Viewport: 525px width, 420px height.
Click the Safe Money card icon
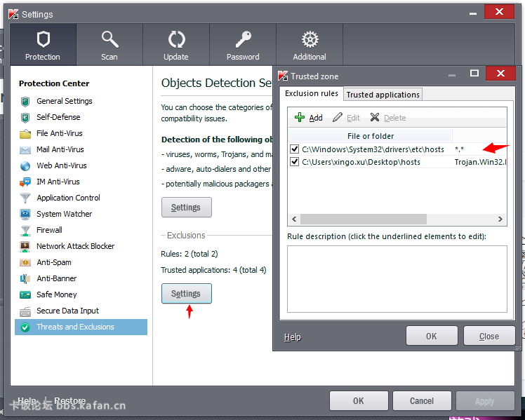(25, 294)
